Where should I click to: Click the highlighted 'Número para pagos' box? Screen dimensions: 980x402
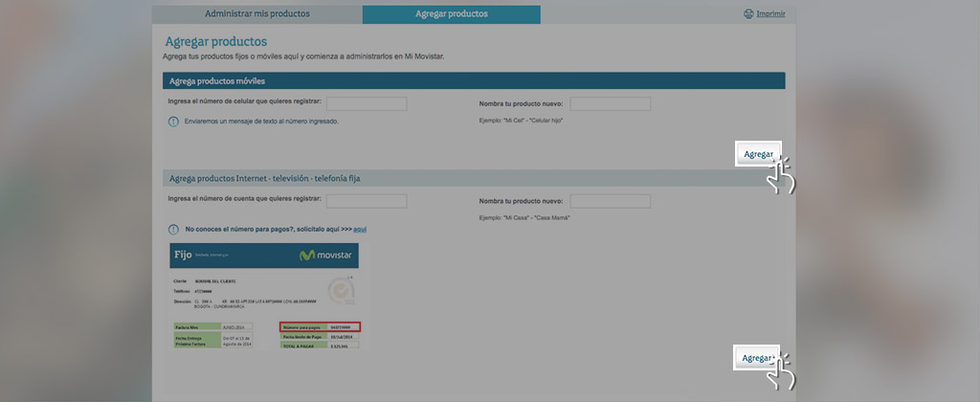[321, 327]
